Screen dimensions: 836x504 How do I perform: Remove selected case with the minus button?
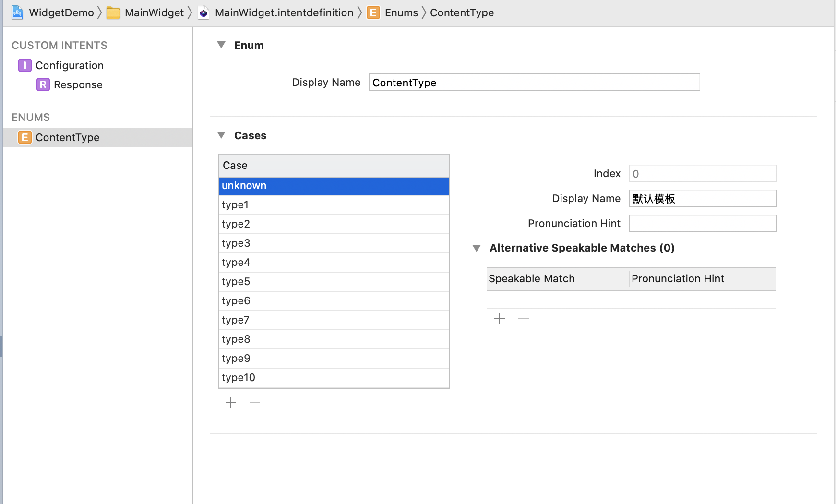tap(255, 402)
